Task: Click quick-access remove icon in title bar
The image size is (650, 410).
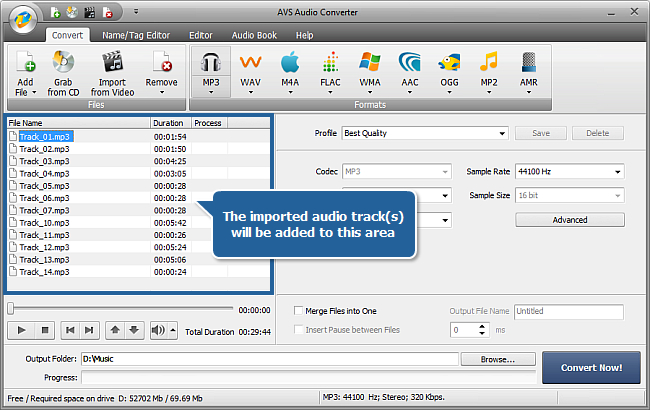Action: coord(107,12)
